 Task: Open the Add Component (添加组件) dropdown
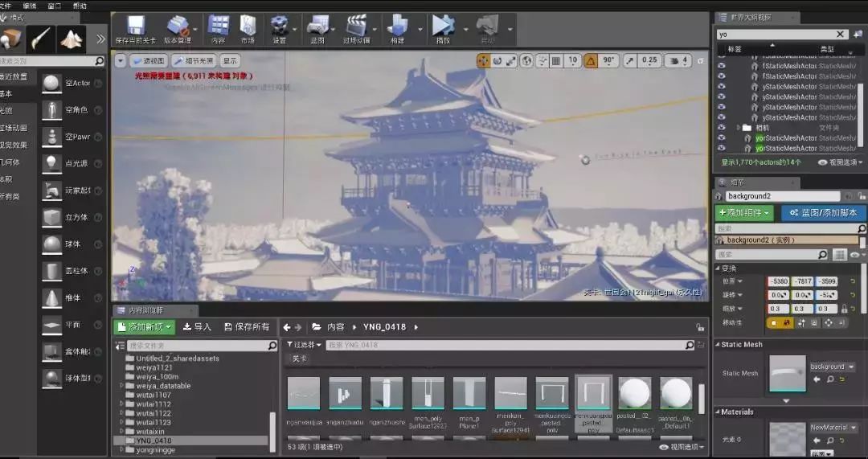[745, 213]
